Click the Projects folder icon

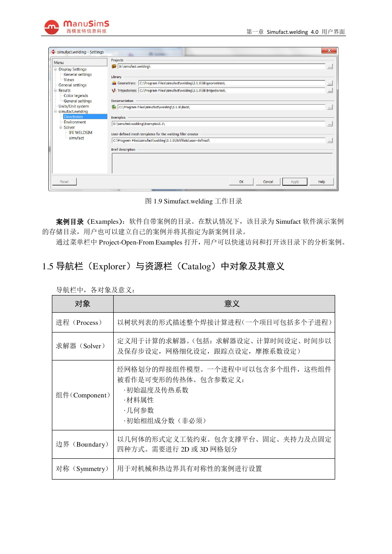(114, 66)
